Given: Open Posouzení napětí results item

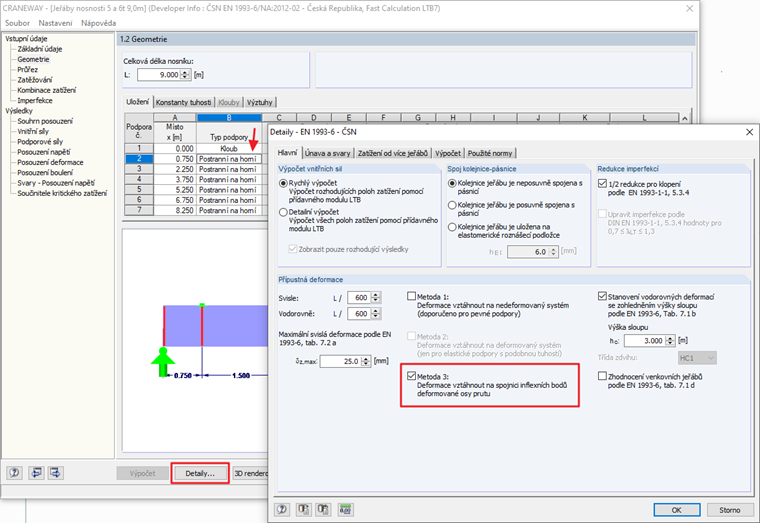Looking at the screenshot, I should click(44, 152).
